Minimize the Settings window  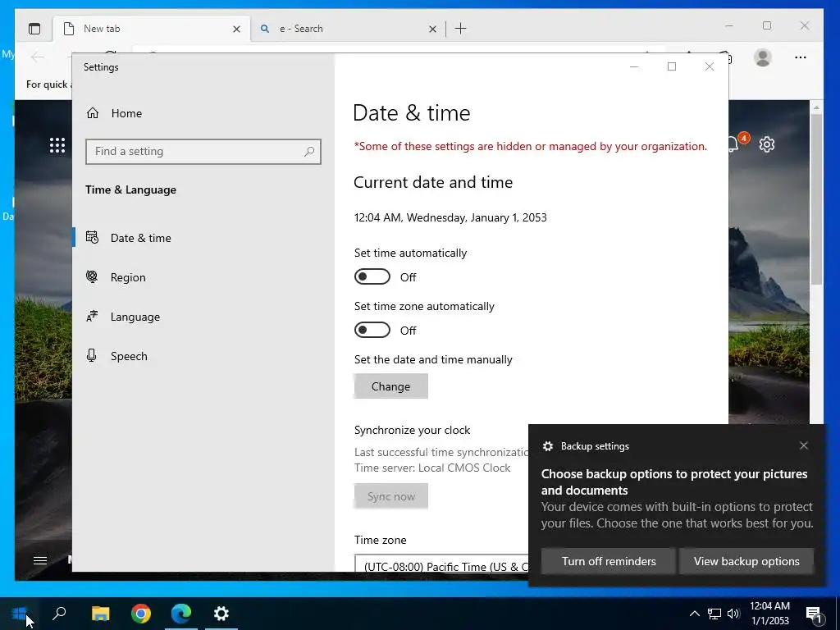[x=634, y=66]
